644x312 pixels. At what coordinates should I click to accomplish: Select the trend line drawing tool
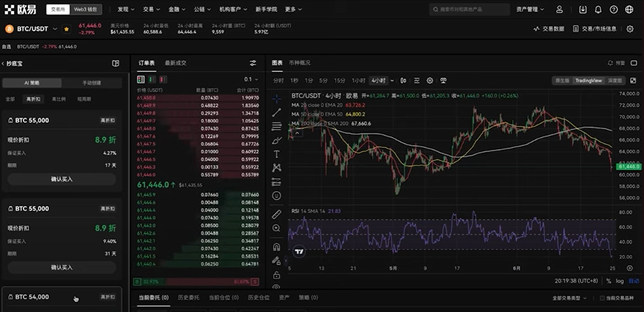277,112
